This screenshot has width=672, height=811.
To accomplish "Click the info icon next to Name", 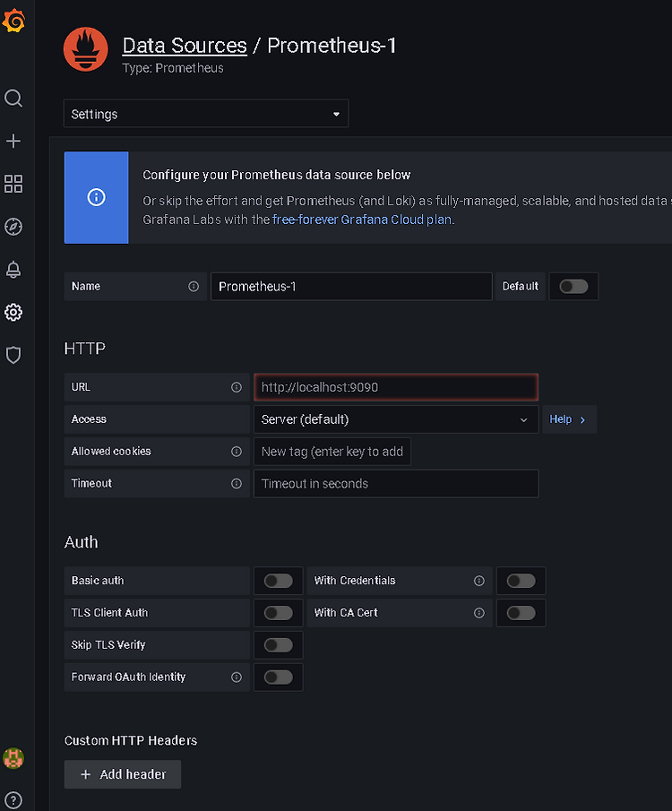I will coord(194,286).
